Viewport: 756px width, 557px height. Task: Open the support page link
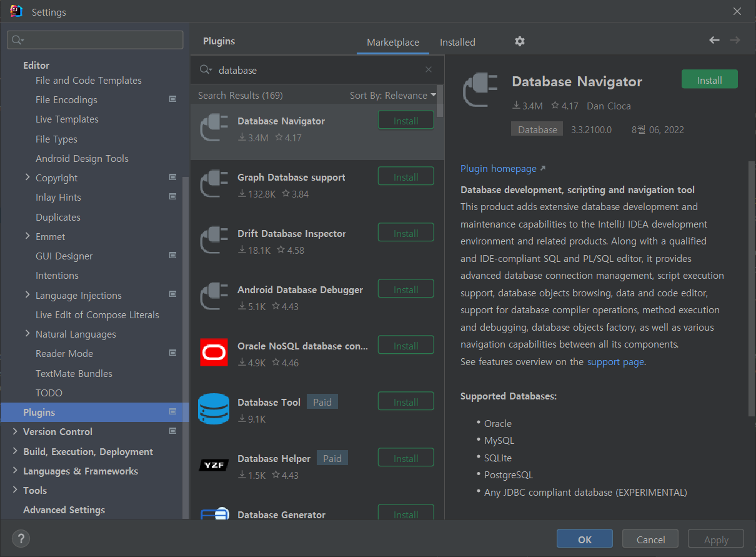coord(615,361)
